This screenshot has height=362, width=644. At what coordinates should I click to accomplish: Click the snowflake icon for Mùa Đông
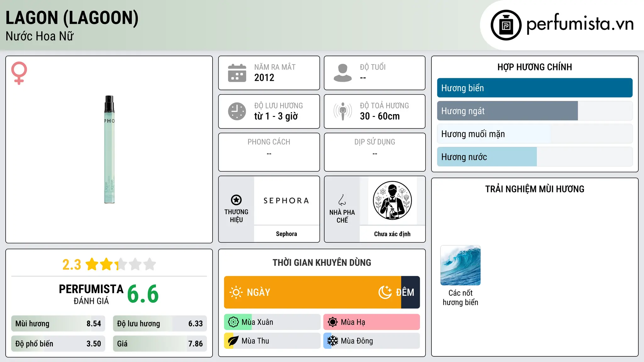333,341
